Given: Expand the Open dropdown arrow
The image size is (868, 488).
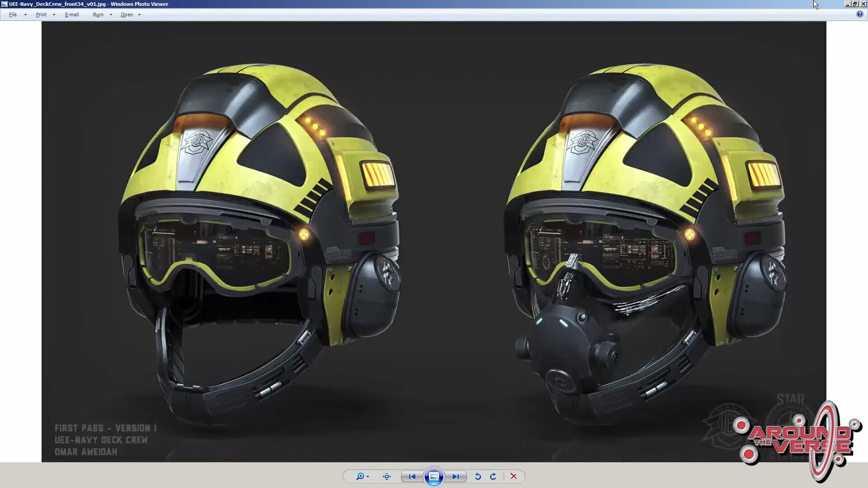Looking at the screenshot, I should (x=139, y=14).
